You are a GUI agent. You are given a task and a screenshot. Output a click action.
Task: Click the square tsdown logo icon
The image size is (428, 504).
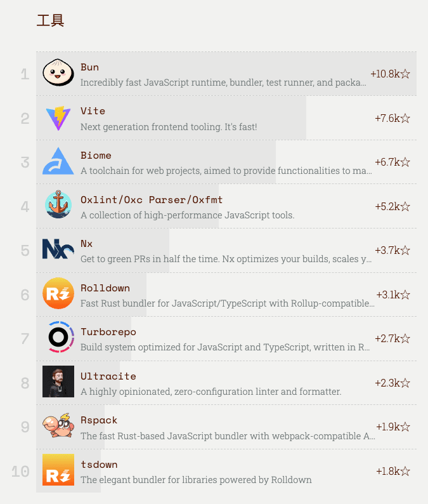point(58,470)
